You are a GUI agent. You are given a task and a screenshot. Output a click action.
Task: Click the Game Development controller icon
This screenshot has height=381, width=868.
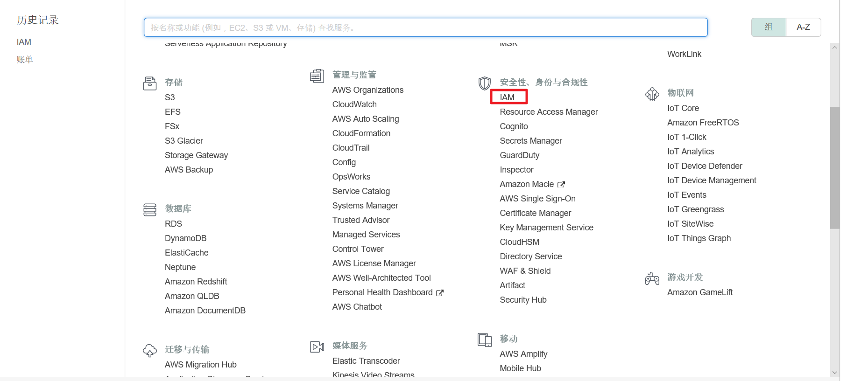(x=652, y=278)
